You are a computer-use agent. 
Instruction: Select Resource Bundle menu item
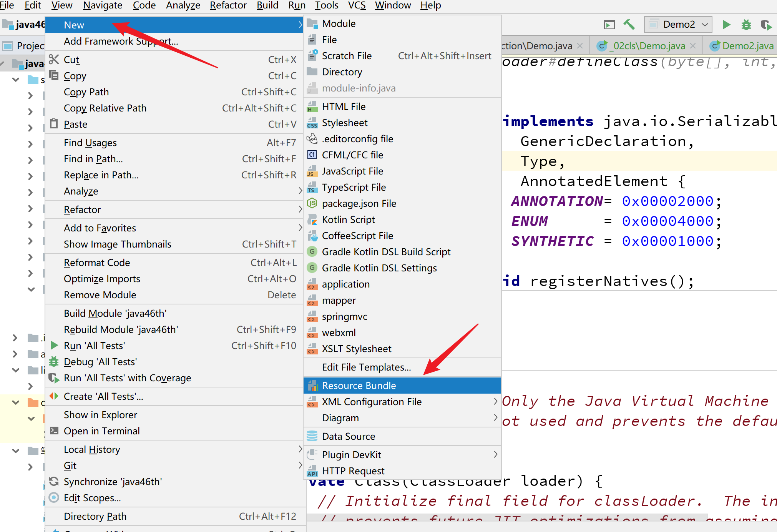[359, 386]
